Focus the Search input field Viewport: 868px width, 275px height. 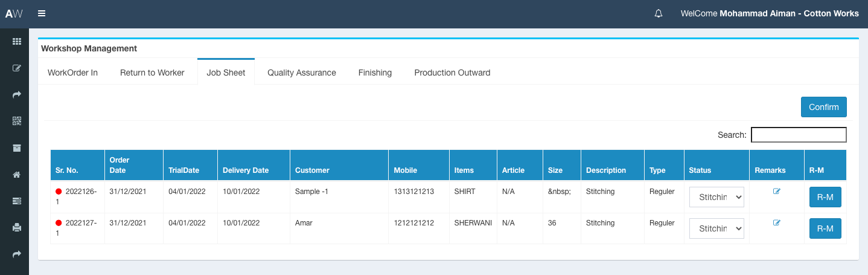pyautogui.click(x=799, y=135)
